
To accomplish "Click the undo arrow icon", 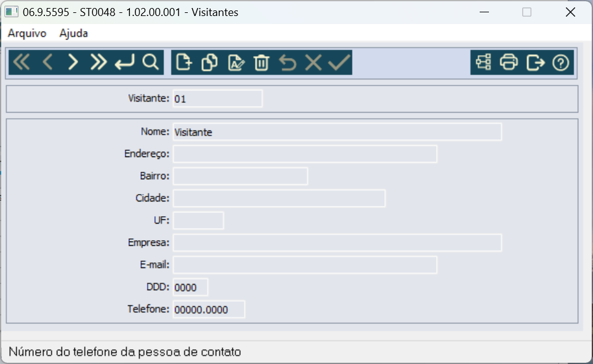I will [x=288, y=62].
